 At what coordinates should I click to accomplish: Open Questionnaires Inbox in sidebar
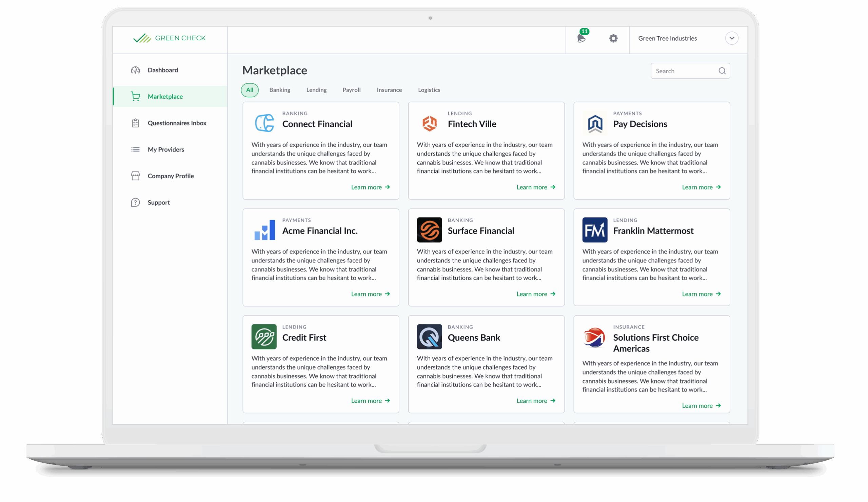[x=177, y=123]
